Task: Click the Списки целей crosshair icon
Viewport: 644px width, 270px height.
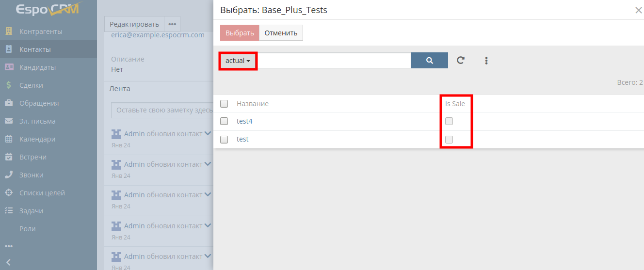Action: click(x=9, y=193)
